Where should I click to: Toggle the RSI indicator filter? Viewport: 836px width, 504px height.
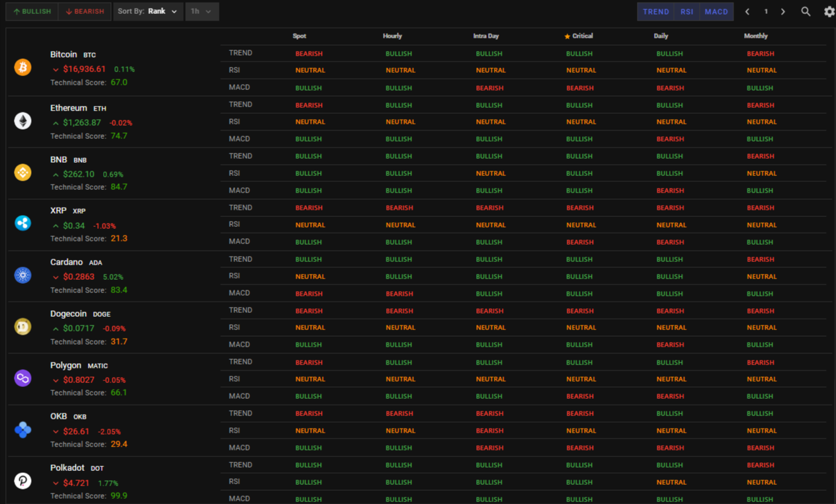coord(687,11)
